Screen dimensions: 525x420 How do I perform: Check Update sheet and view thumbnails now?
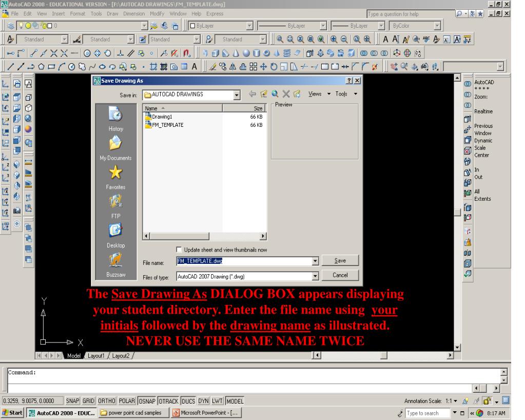(179, 250)
